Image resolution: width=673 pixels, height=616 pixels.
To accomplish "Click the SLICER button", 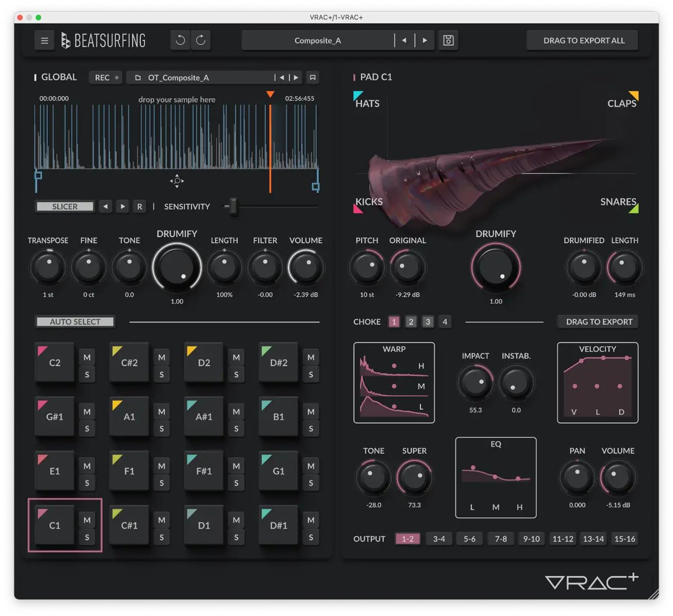I will click(x=65, y=206).
